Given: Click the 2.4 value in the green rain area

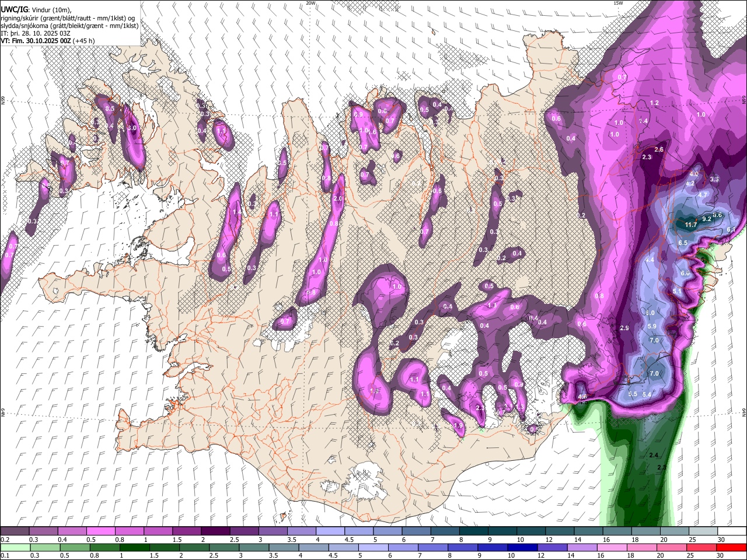Looking at the screenshot, I should point(654,455).
